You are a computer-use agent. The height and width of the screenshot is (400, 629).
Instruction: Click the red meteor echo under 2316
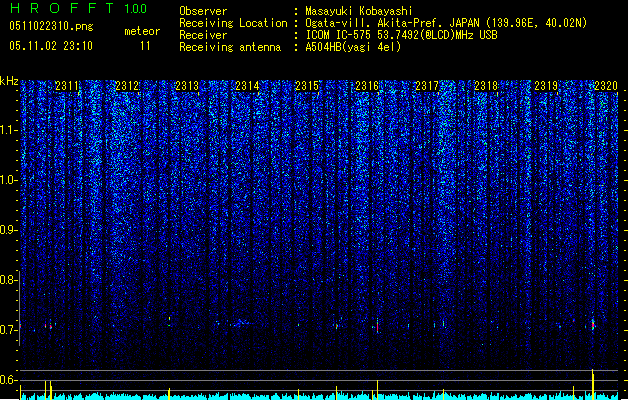pos(377,327)
